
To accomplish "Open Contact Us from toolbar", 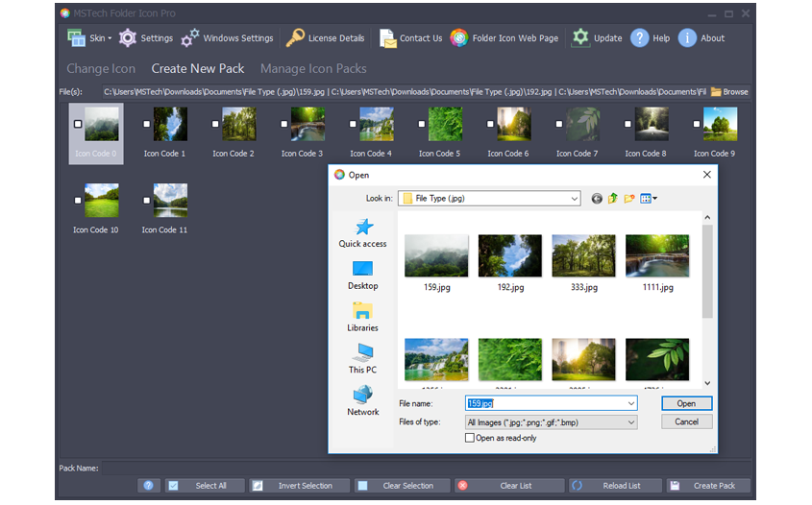I will (x=387, y=38).
